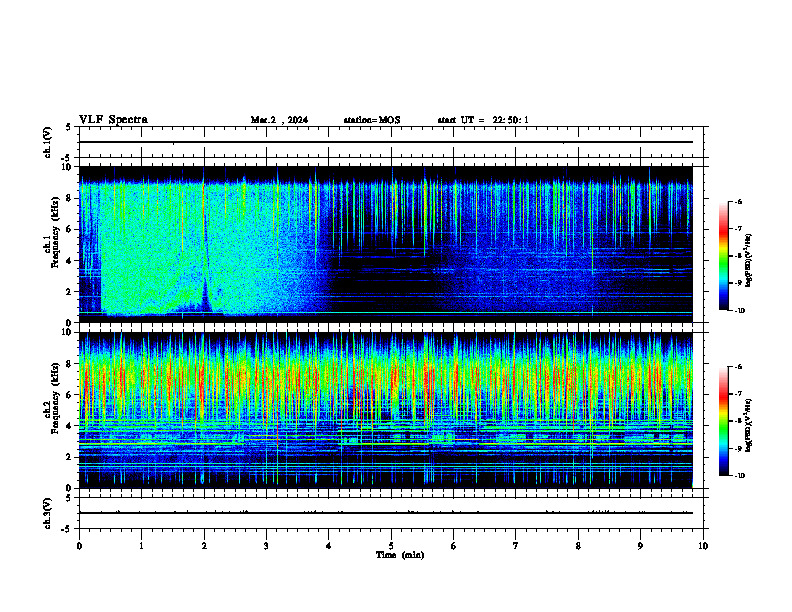Select time axis tick label "1"

[x=141, y=546]
